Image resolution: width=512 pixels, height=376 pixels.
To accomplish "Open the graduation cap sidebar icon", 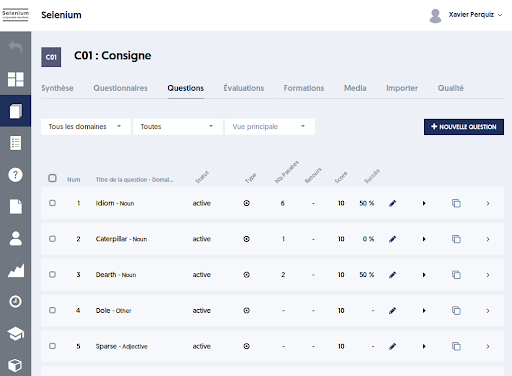I will 15,334.
